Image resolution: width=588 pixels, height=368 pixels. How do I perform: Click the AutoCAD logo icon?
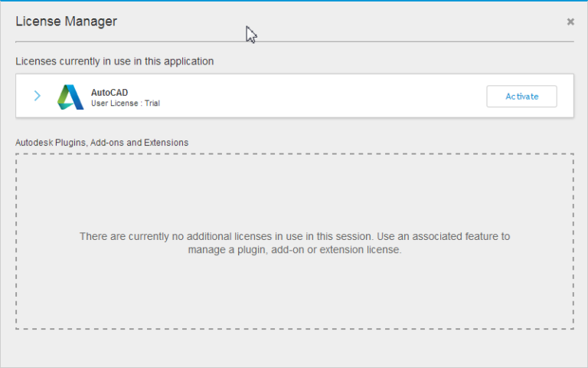[70, 97]
